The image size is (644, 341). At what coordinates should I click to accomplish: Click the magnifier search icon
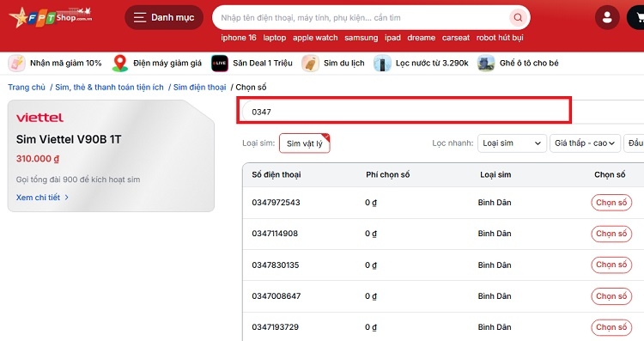click(518, 18)
